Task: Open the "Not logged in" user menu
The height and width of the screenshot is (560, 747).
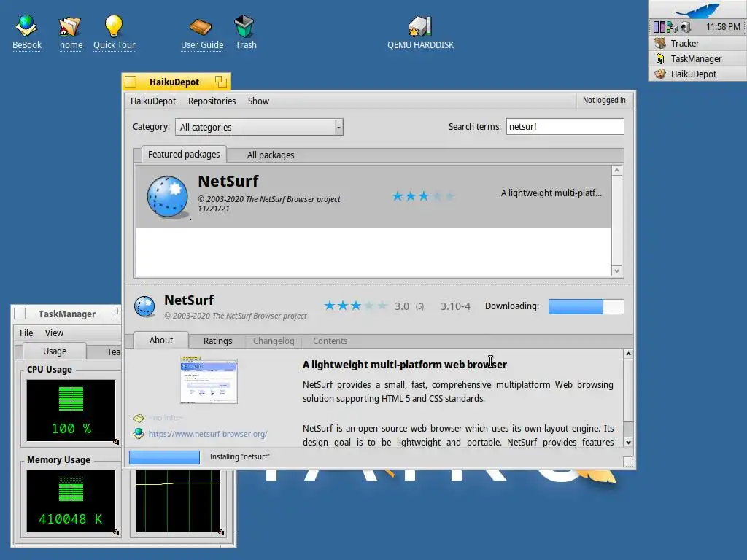Action: [x=604, y=100]
